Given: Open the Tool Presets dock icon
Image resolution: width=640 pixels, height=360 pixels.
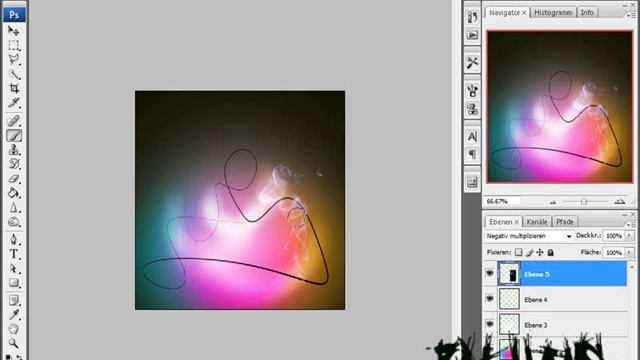Looking at the screenshot, I should tap(472, 62).
